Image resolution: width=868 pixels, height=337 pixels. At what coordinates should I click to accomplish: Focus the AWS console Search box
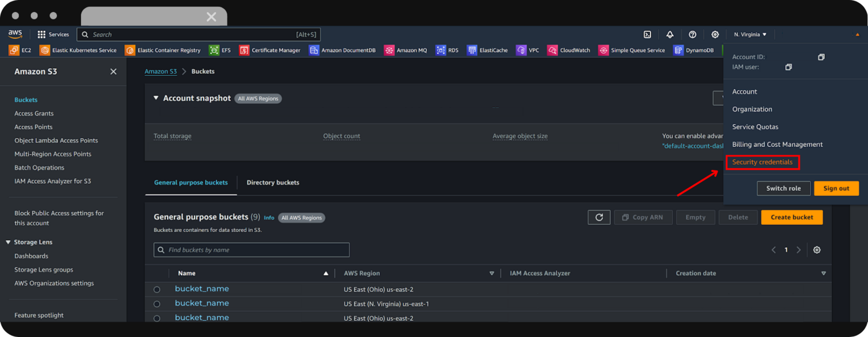tap(199, 35)
